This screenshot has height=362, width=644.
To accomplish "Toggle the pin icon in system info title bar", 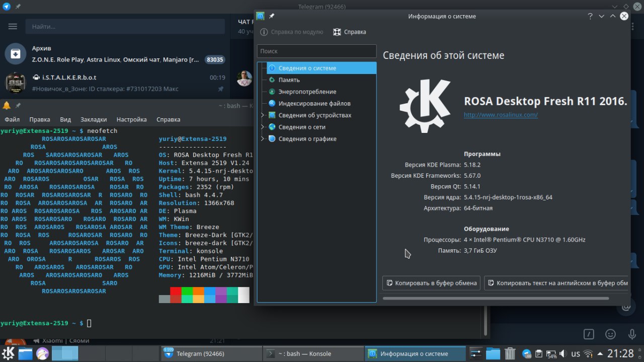I will (x=272, y=16).
